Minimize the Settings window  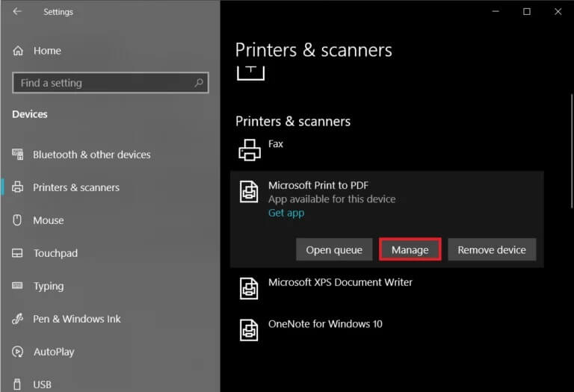click(x=496, y=11)
